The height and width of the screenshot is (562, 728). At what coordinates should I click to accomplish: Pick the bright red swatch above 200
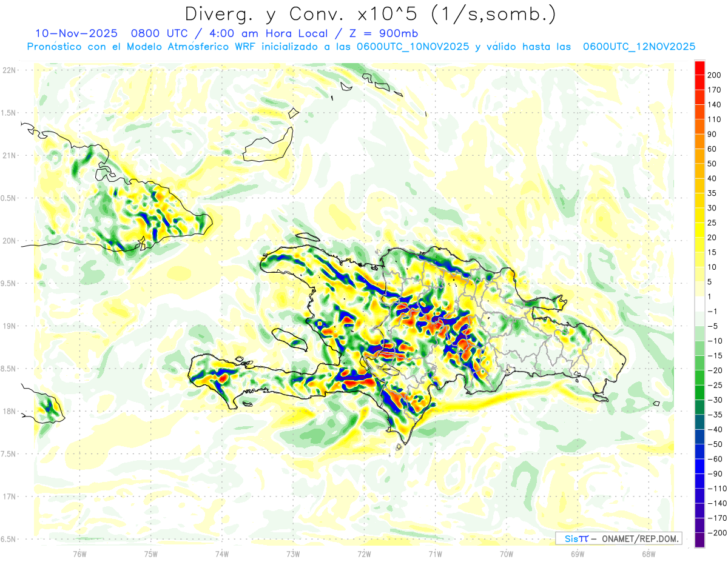[x=699, y=67]
